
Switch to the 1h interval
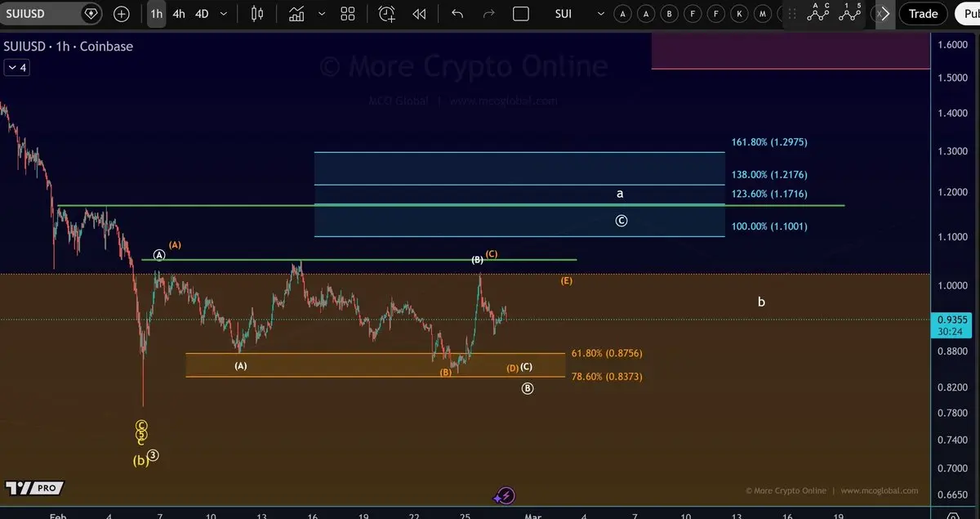pyautogui.click(x=156, y=14)
